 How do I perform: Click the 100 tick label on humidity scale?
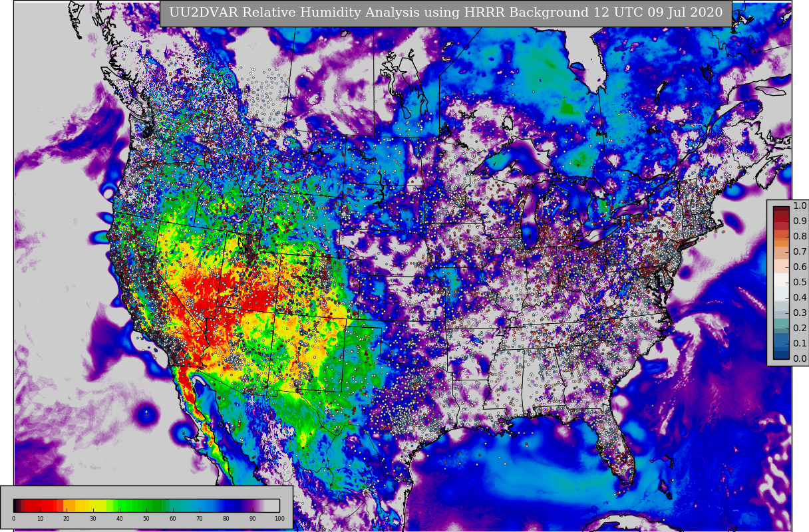(x=279, y=519)
